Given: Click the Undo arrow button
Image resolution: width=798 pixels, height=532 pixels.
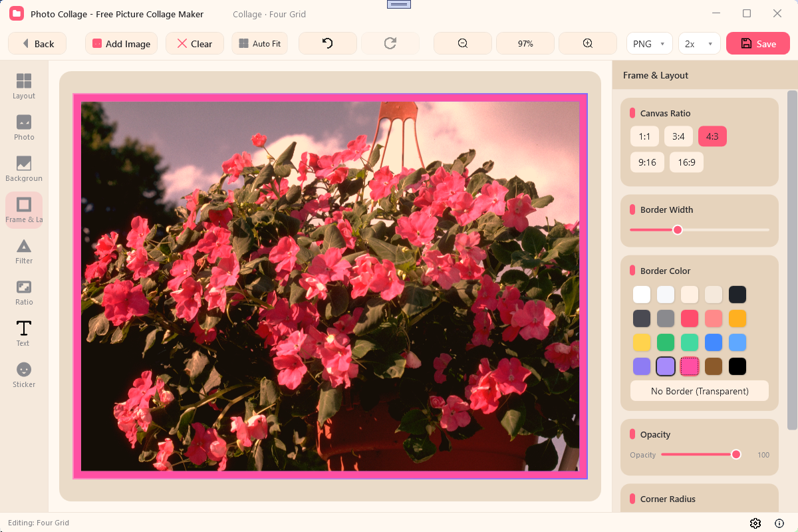Looking at the screenshot, I should 328,43.
